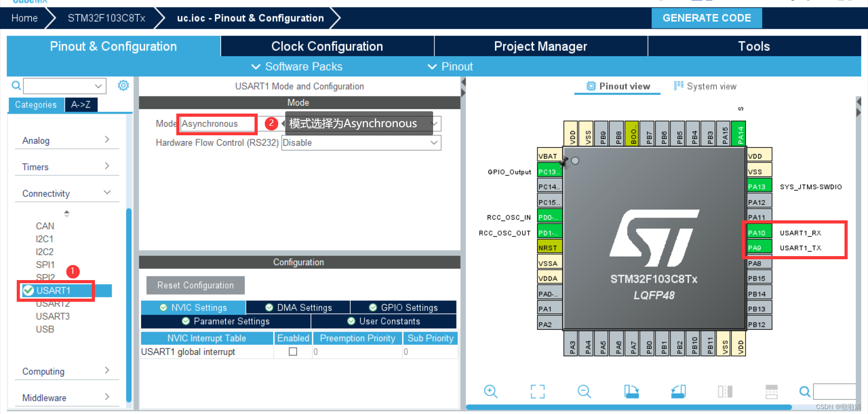Screen dimensions: 868x414
Task: Select the NRST pin on the chip
Action: click(x=549, y=247)
